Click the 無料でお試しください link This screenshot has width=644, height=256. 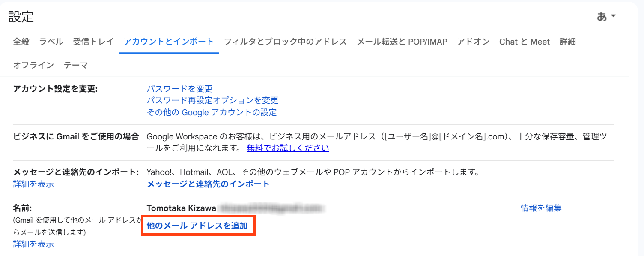pos(288,148)
